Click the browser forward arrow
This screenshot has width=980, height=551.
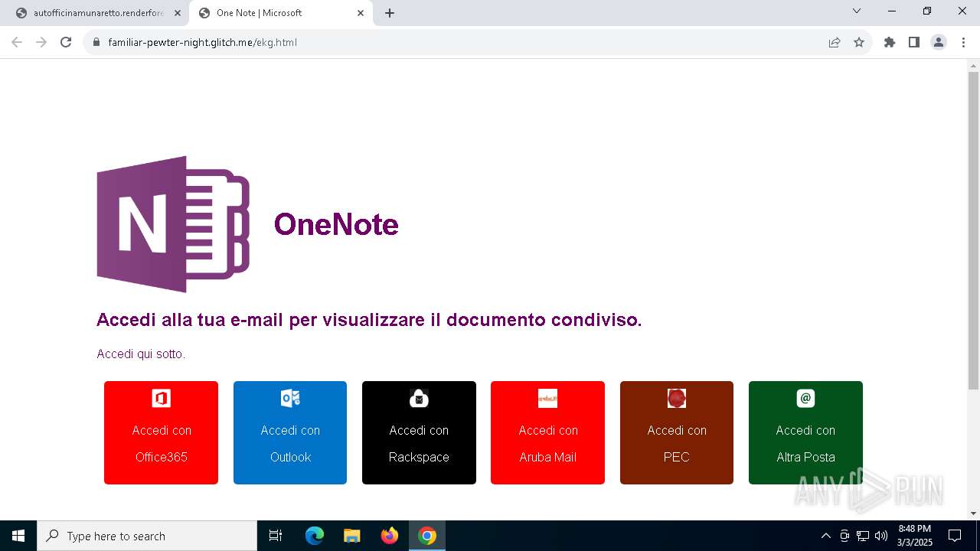[x=41, y=42]
